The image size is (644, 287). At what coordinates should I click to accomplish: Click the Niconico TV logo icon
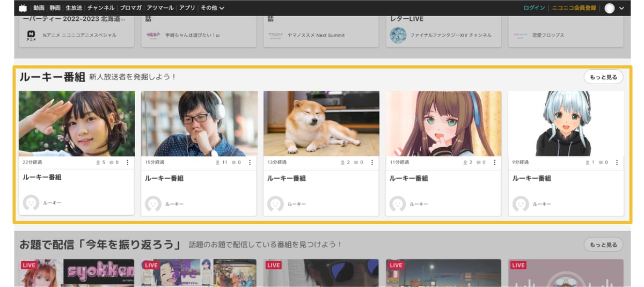pyautogui.click(x=23, y=8)
